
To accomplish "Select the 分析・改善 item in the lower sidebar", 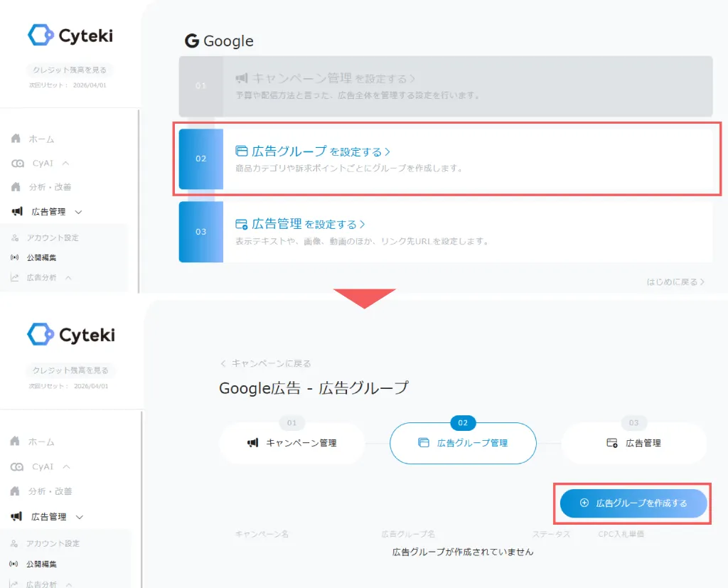I will [50, 491].
